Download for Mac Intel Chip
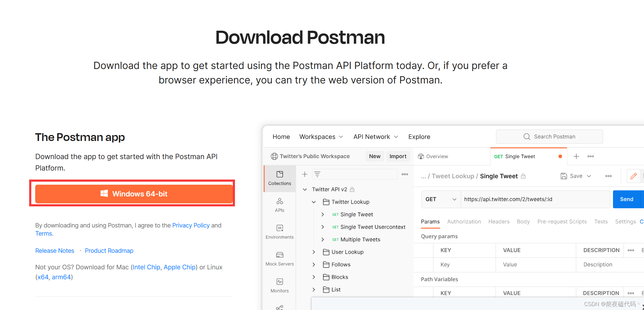This screenshot has width=644, height=310. 146,267
